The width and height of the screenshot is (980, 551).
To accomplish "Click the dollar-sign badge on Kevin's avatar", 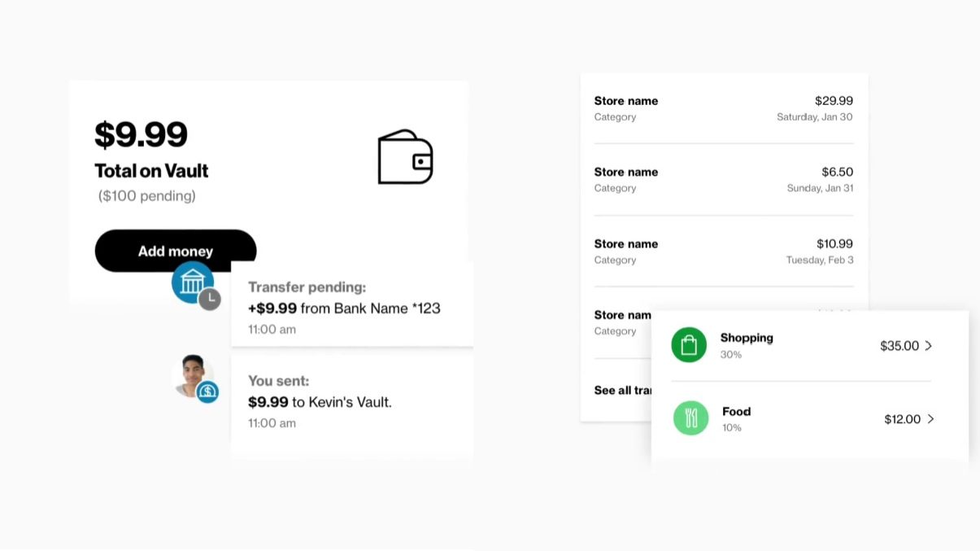I will coord(209,392).
